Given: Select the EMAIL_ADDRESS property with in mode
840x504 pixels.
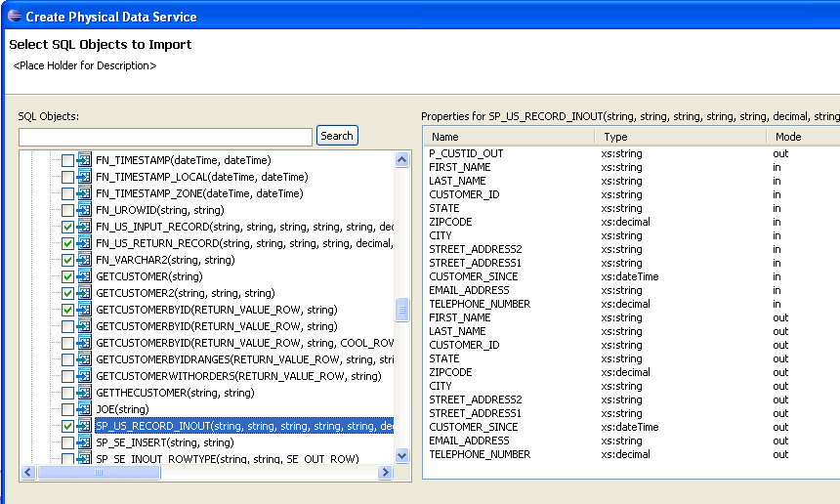Looking at the screenshot, I should pos(632,290).
